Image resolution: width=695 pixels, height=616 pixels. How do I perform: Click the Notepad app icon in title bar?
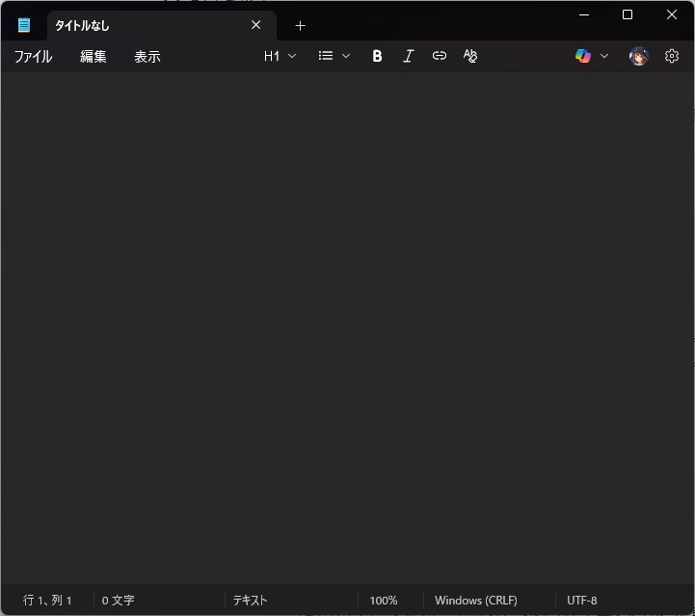(24, 25)
